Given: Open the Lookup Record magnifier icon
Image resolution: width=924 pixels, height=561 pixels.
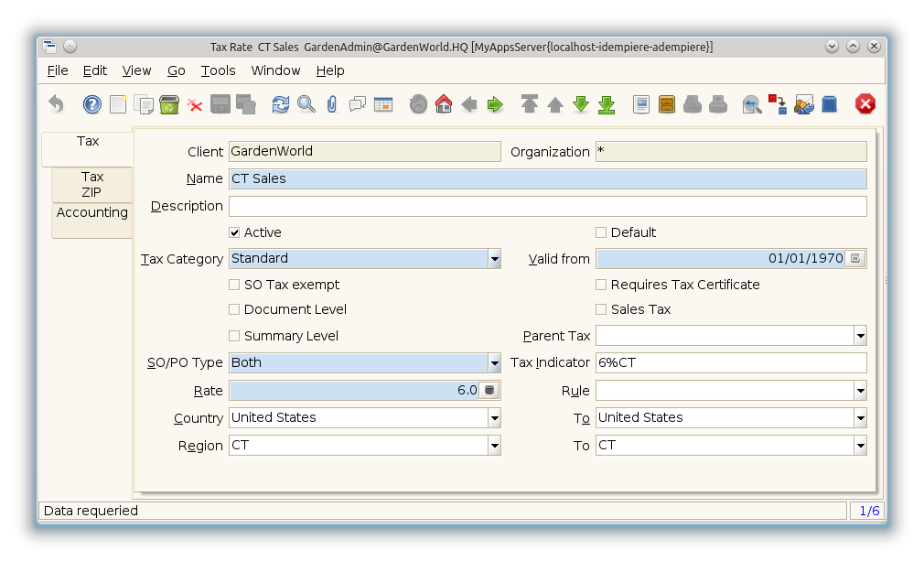Looking at the screenshot, I should (x=306, y=104).
